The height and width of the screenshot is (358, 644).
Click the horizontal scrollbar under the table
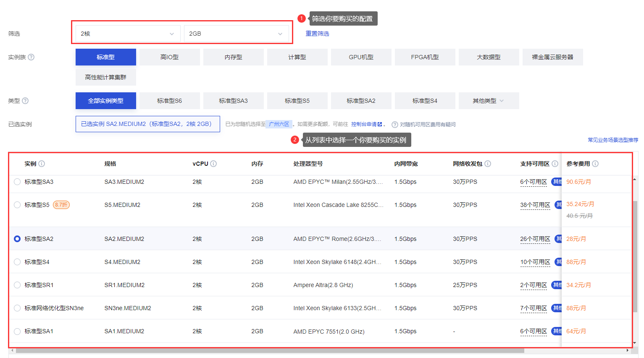click(270, 350)
